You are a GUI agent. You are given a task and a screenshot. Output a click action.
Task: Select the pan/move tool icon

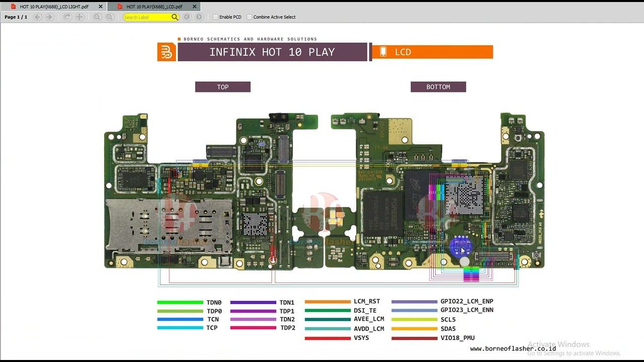[x=79, y=17]
